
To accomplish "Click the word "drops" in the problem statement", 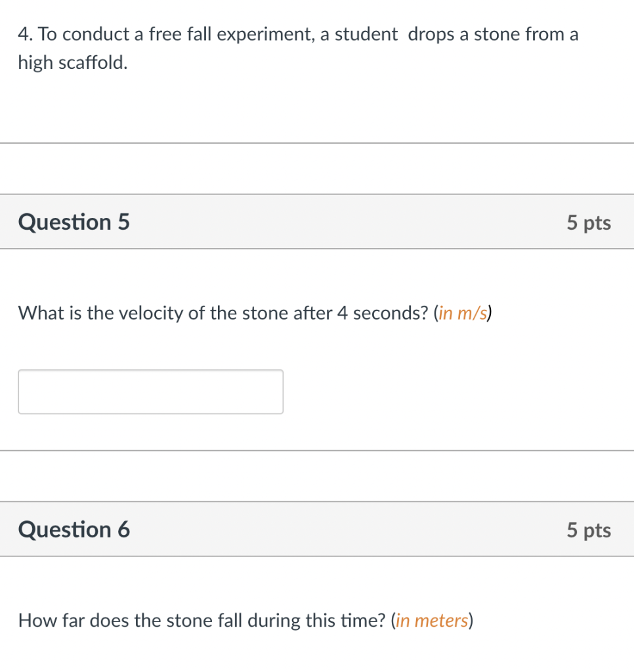I will 430,35.
